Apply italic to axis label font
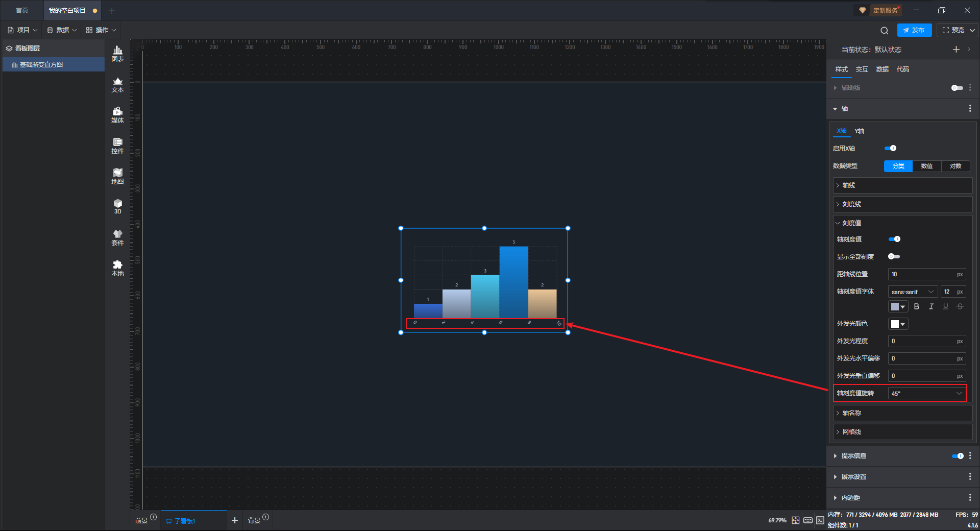This screenshot has width=980, height=531. [x=931, y=306]
